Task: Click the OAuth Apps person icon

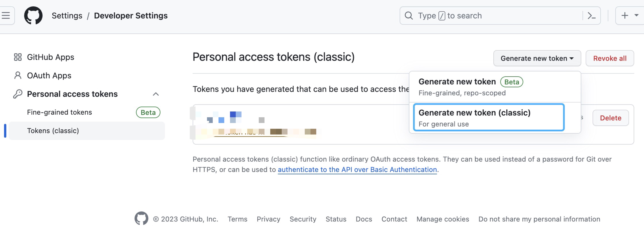Action: coord(18,75)
